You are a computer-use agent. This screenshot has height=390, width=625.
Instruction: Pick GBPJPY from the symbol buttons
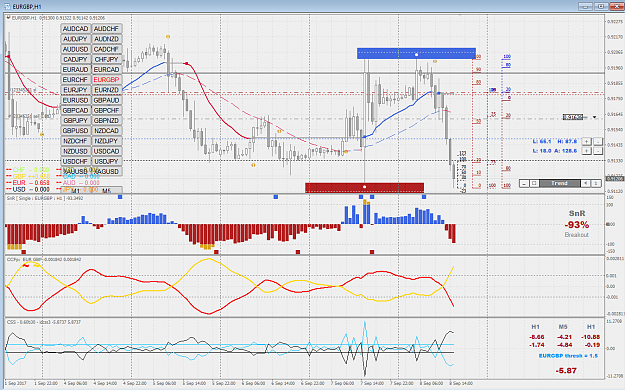[x=76, y=120]
